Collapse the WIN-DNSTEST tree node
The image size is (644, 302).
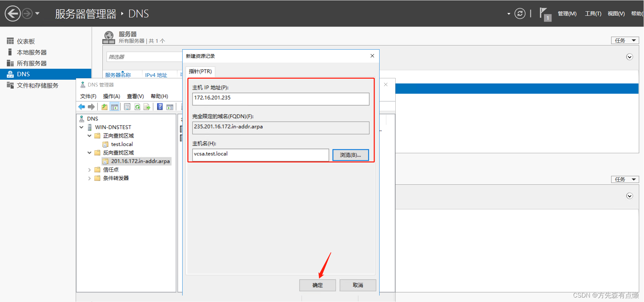[82, 127]
